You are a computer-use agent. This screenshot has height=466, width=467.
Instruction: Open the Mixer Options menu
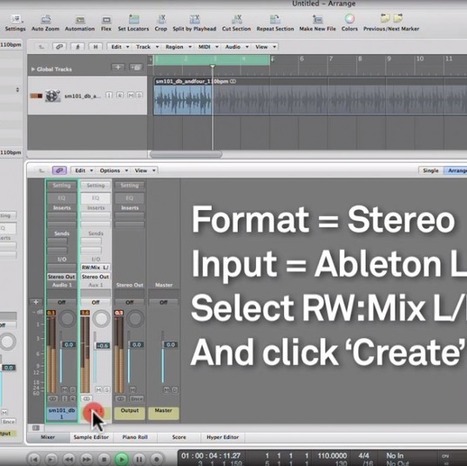point(113,171)
